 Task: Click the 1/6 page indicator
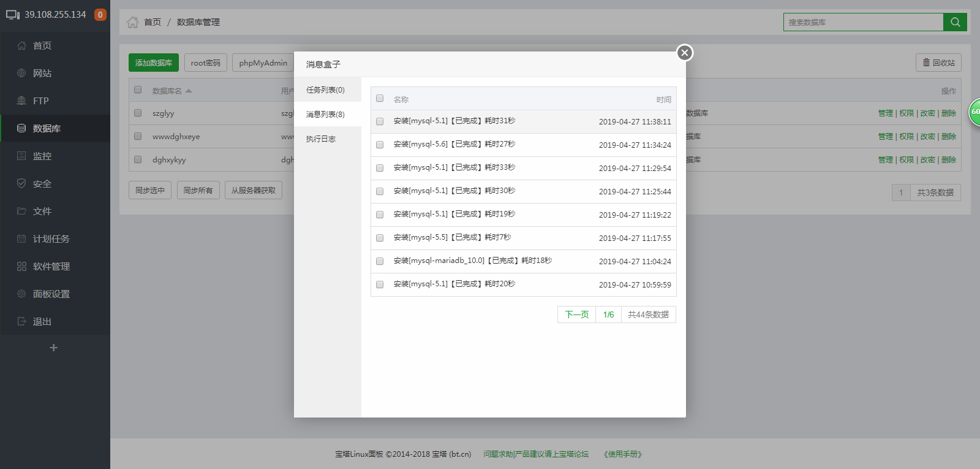(x=608, y=315)
